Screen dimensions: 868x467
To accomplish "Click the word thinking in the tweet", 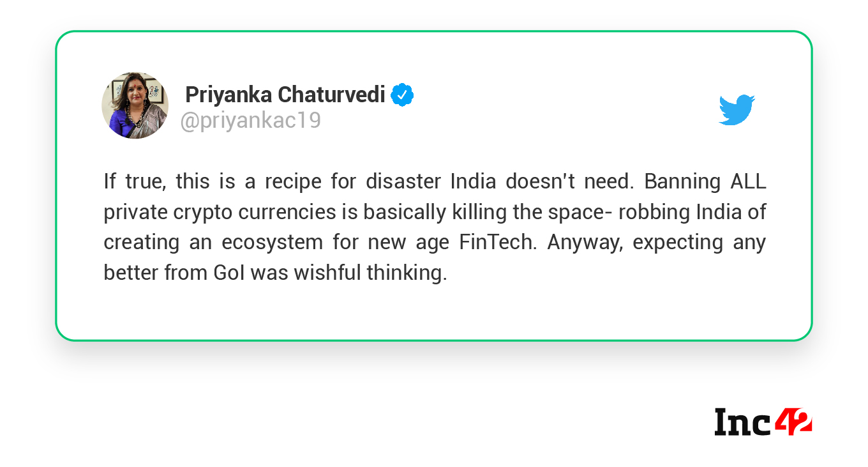I will (406, 273).
